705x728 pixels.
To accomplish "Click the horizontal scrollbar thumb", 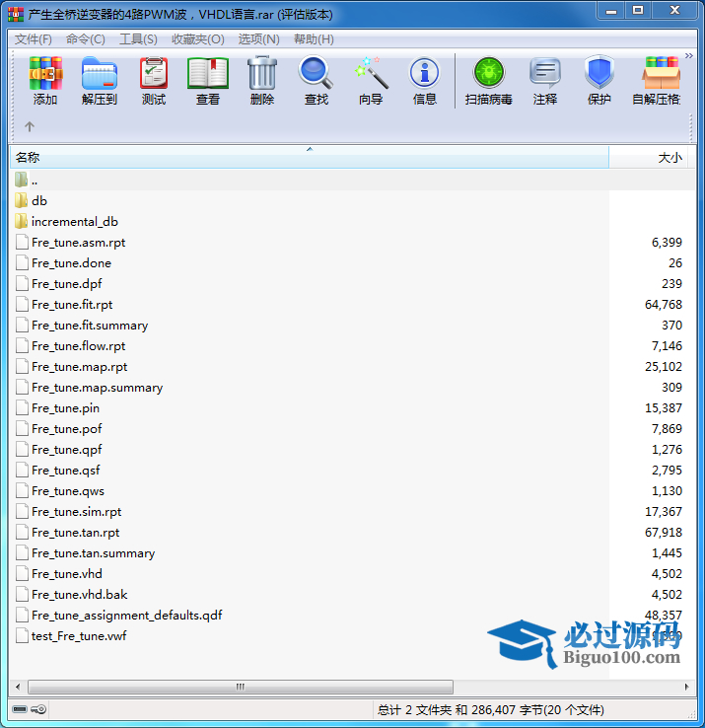I will 240,687.
